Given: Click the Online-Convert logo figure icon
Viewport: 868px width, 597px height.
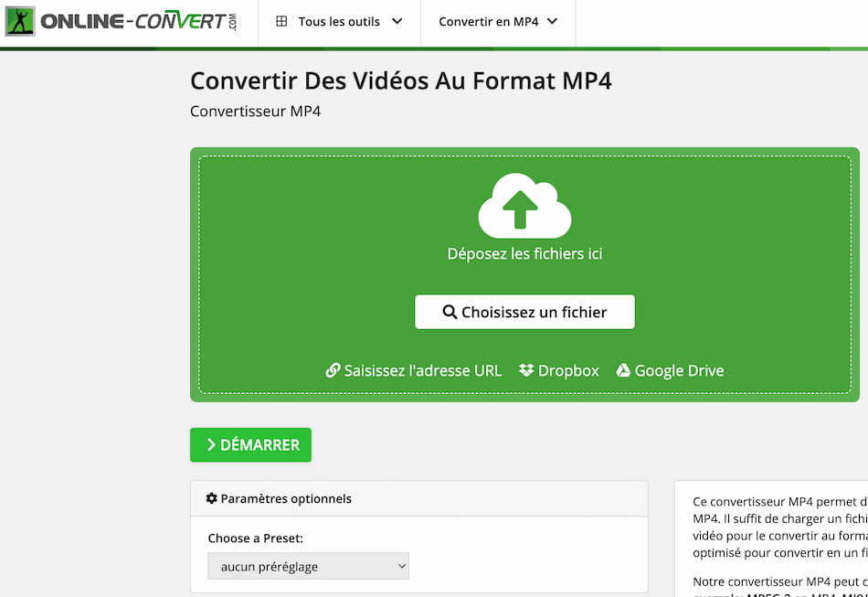Looking at the screenshot, I should pos(20,22).
